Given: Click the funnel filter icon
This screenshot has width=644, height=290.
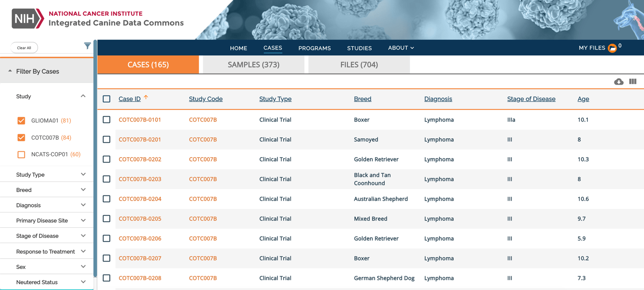Looking at the screenshot, I should tap(87, 45).
